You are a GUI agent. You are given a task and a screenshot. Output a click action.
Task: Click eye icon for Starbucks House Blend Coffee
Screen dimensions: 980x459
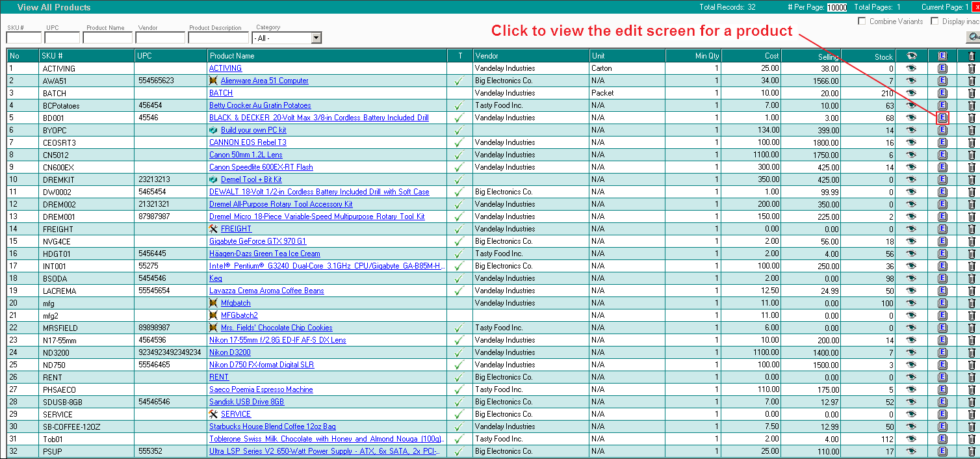[x=911, y=426]
